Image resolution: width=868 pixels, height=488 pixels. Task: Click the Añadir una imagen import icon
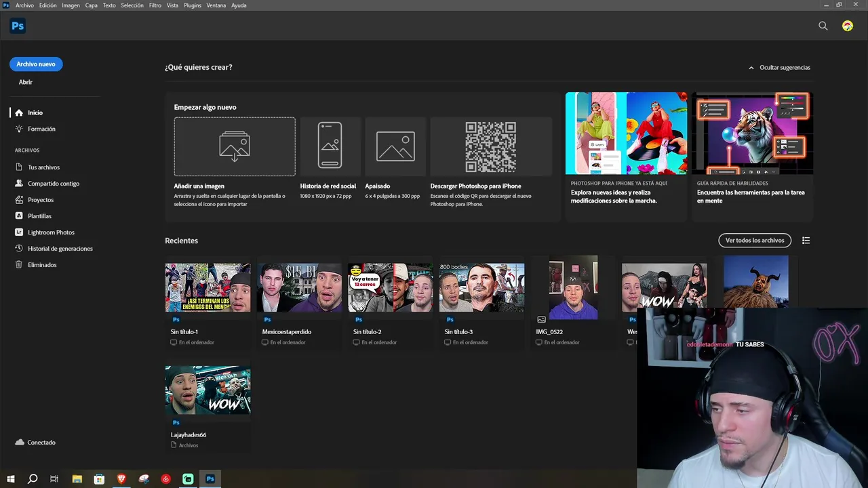tap(235, 146)
